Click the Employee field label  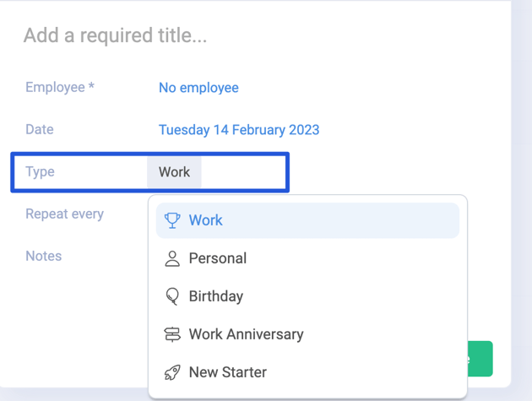pyautogui.click(x=60, y=88)
